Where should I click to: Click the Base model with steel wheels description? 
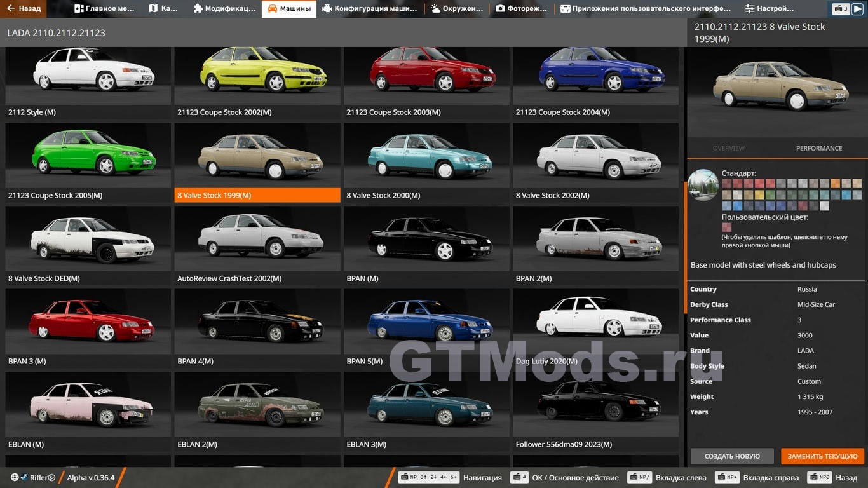(x=763, y=265)
